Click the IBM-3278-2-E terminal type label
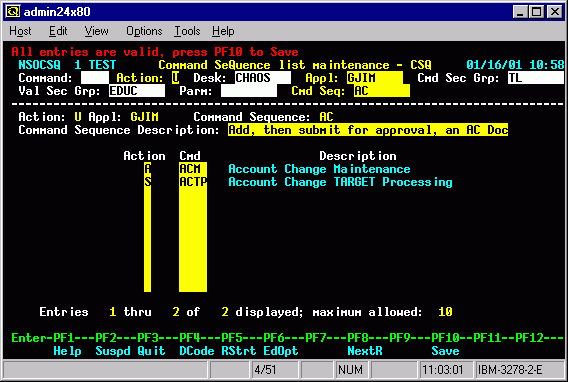Image resolution: width=568 pixels, height=382 pixels. click(510, 370)
